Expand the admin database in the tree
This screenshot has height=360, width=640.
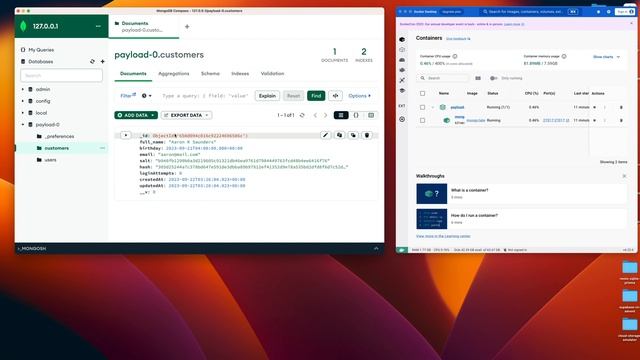pyautogui.click(x=23, y=89)
